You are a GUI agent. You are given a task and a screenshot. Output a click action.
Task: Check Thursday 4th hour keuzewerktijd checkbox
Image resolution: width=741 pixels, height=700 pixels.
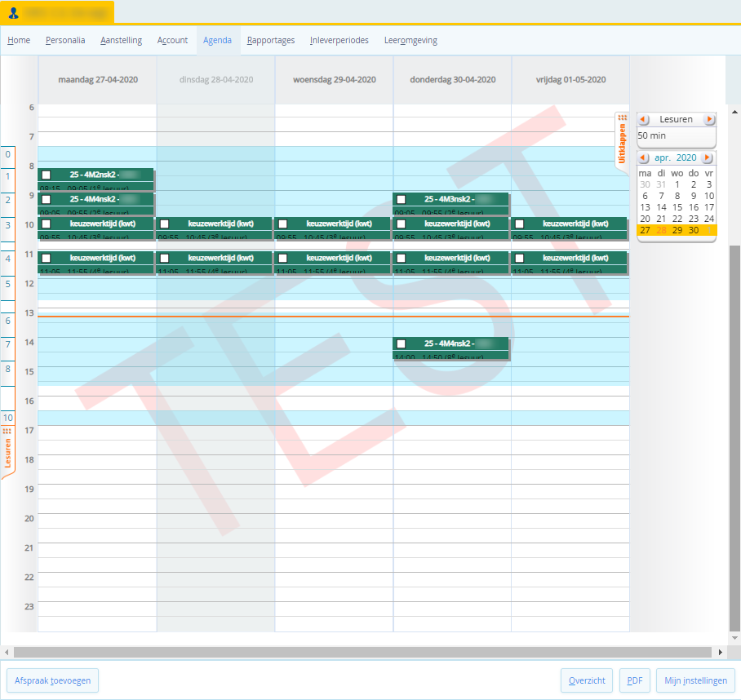pyautogui.click(x=402, y=259)
